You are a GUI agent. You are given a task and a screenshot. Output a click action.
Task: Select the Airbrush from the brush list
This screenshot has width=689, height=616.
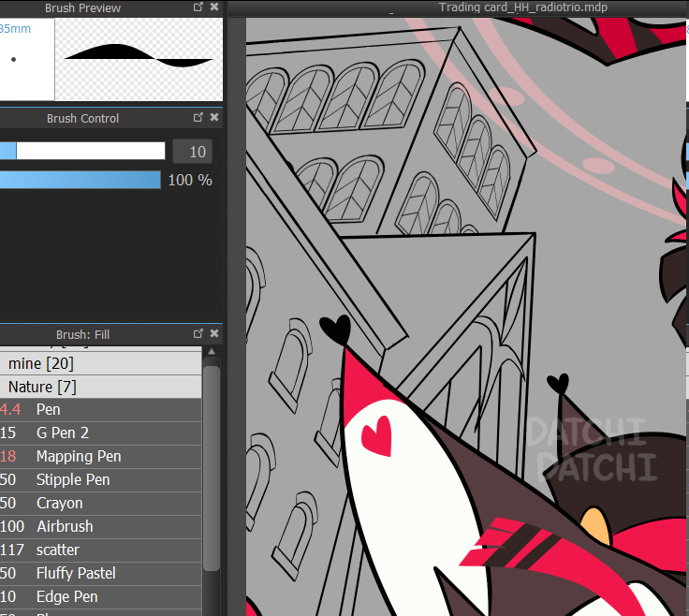point(65,527)
